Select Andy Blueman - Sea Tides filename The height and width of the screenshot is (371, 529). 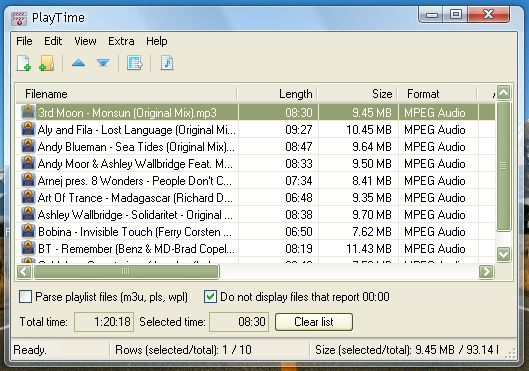(x=136, y=146)
